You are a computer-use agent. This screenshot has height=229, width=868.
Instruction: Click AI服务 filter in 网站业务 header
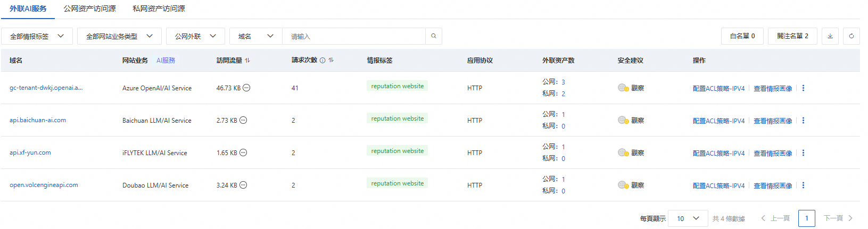166,61
